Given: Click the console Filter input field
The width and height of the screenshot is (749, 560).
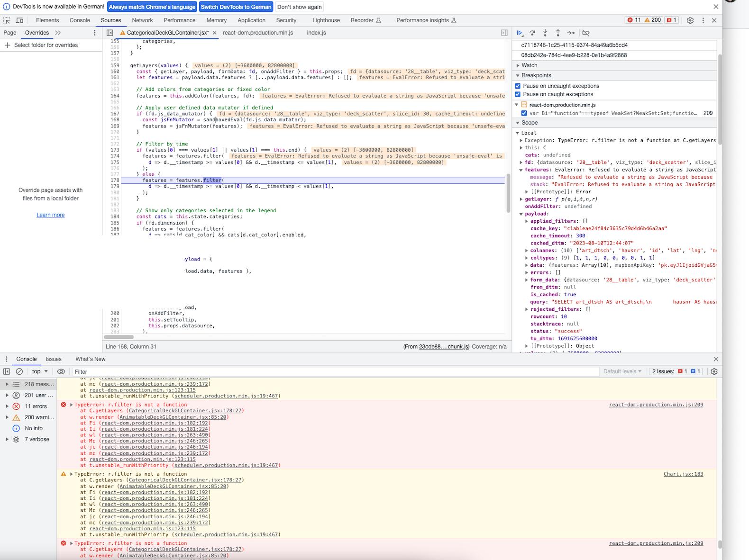Looking at the screenshot, I should pyautogui.click(x=336, y=371).
